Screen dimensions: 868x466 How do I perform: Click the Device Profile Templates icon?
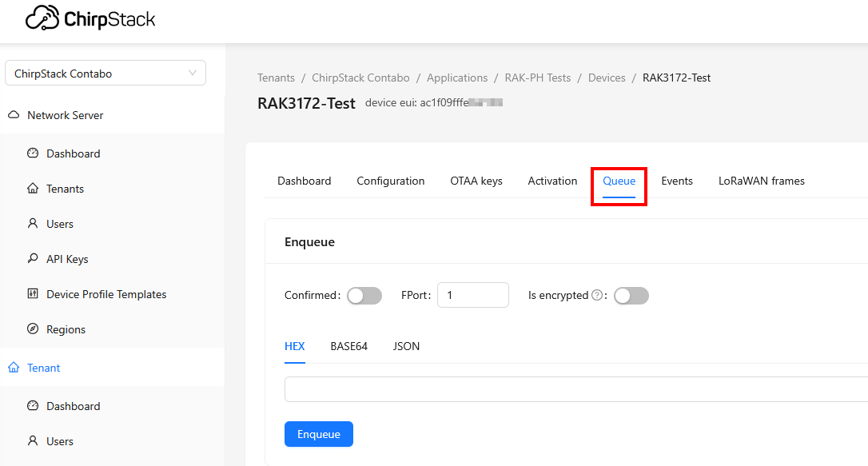[33, 294]
